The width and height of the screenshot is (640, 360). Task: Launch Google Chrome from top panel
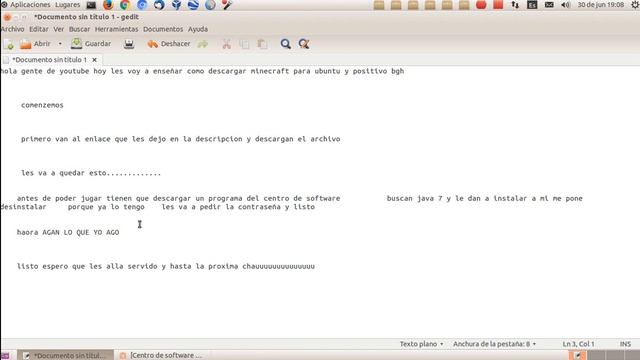(x=125, y=5)
